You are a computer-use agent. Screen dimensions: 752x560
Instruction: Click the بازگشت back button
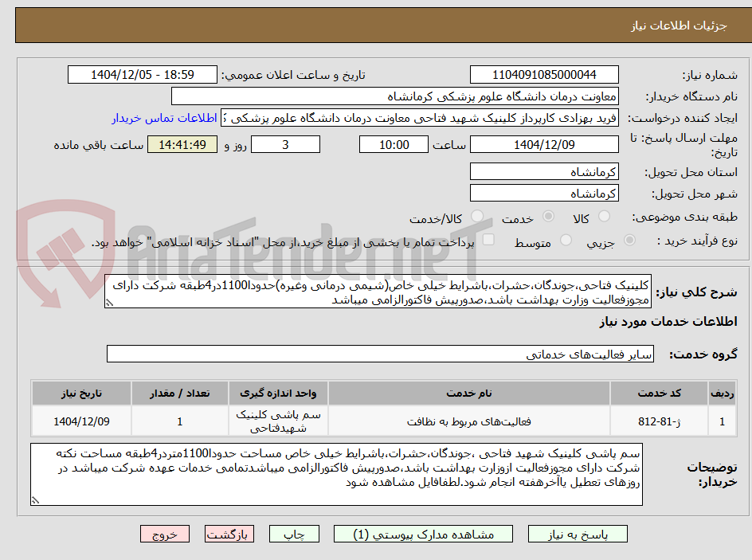pos(229,534)
